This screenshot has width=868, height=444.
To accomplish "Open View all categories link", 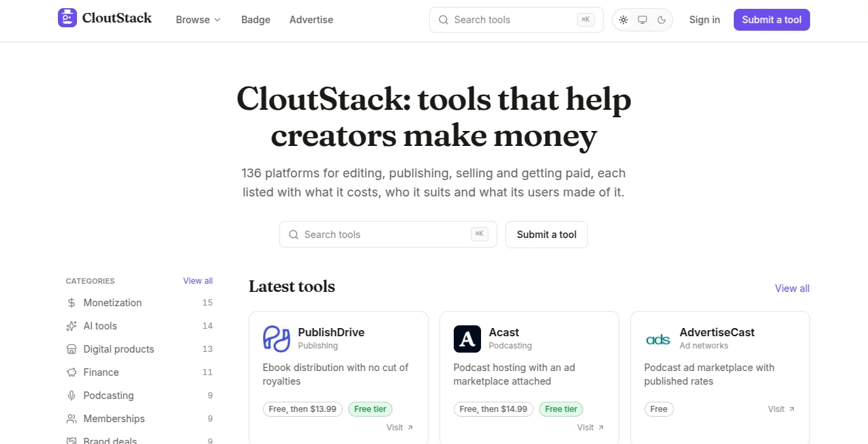I will 198,281.
